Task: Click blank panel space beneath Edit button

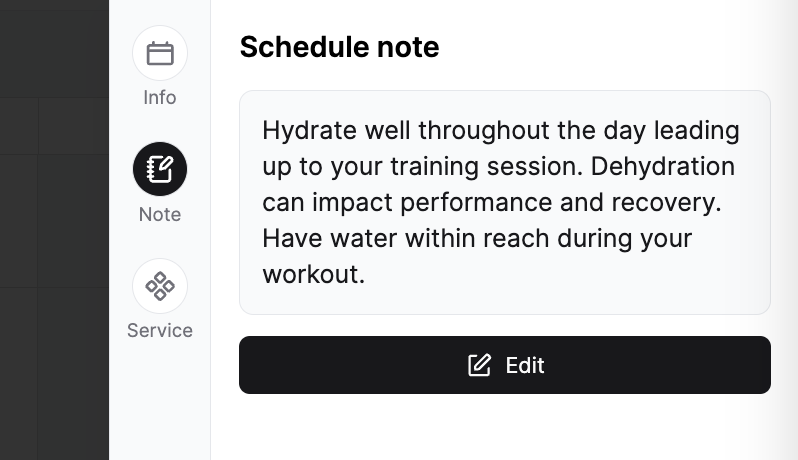Action: coord(504,427)
